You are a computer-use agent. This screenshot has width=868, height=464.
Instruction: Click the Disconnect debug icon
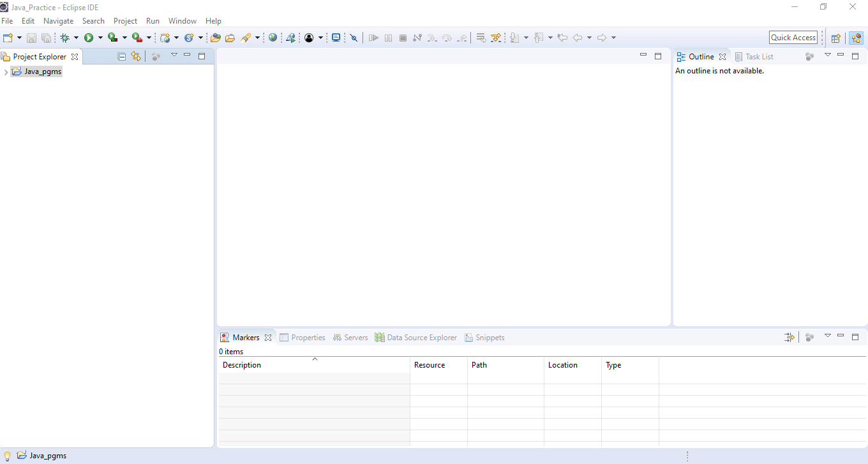tap(417, 38)
